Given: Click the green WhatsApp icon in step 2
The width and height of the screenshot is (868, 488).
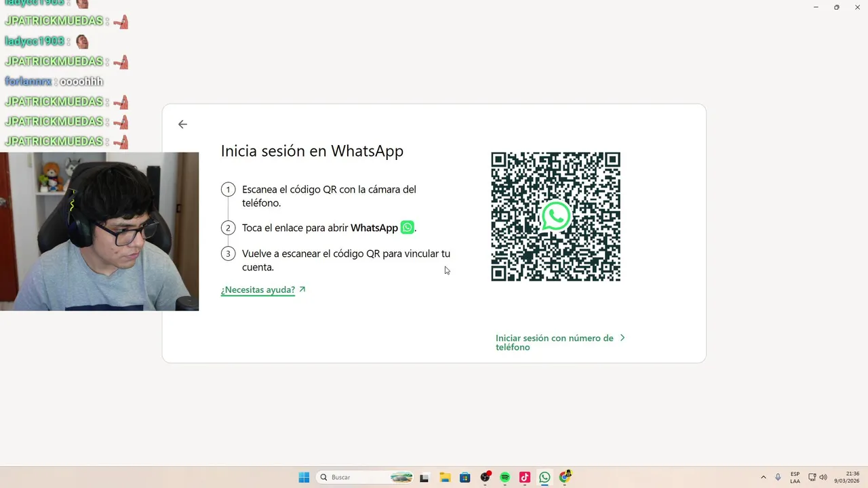Looking at the screenshot, I should pyautogui.click(x=407, y=228).
